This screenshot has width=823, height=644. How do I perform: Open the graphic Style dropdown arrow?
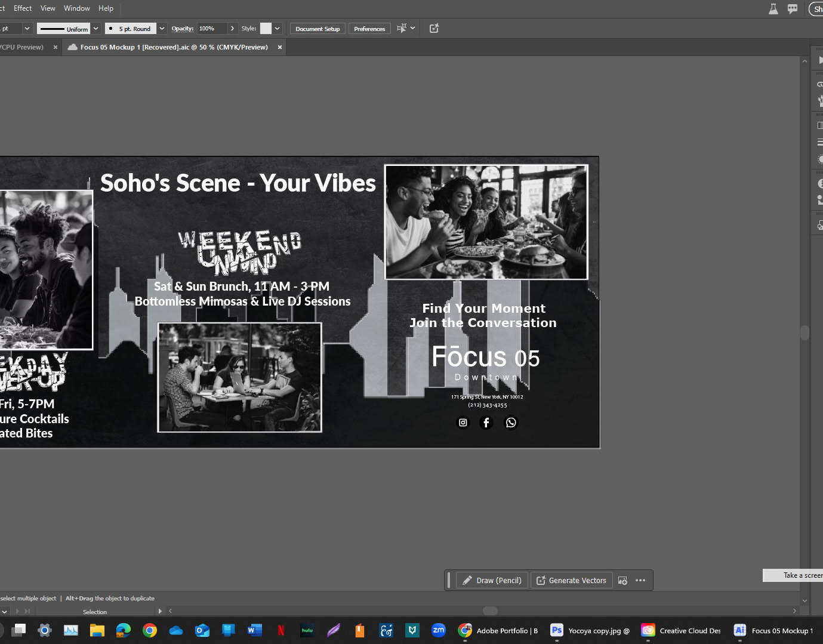tap(278, 29)
